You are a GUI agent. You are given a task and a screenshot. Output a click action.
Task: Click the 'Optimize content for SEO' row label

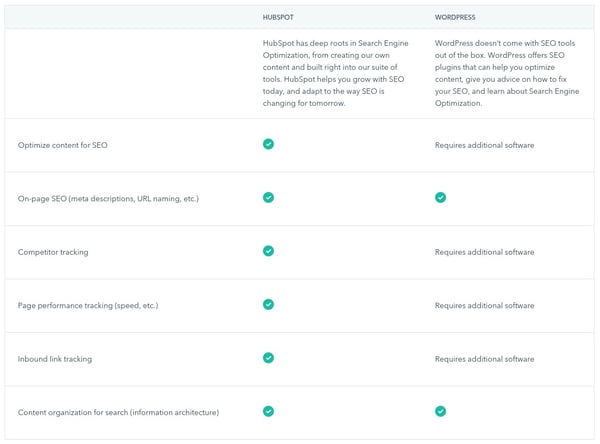pyautogui.click(x=63, y=145)
